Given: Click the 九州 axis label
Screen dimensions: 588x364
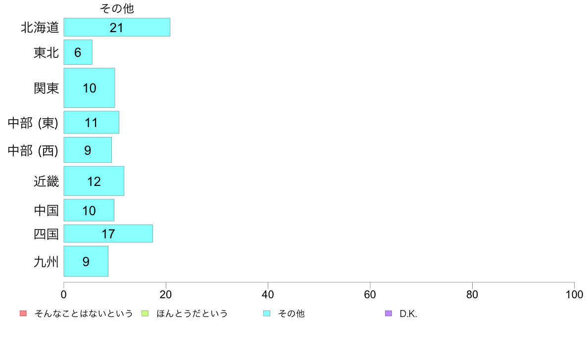Looking at the screenshot, I should click(46, 262).
